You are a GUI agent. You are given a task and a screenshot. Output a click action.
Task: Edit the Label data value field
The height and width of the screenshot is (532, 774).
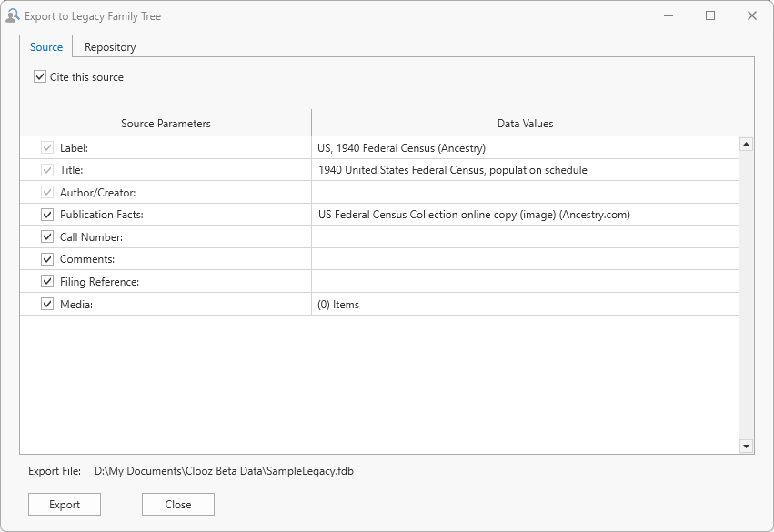[x=524, y=147]
